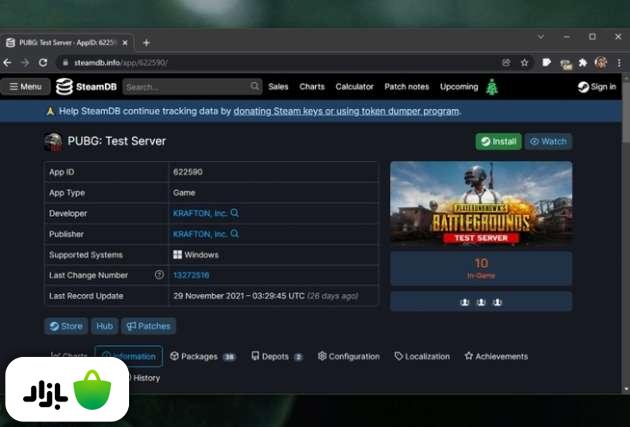Open the Store button link
Image resolution: width=630 pixels, height=427 pixels.
point(66,326)
